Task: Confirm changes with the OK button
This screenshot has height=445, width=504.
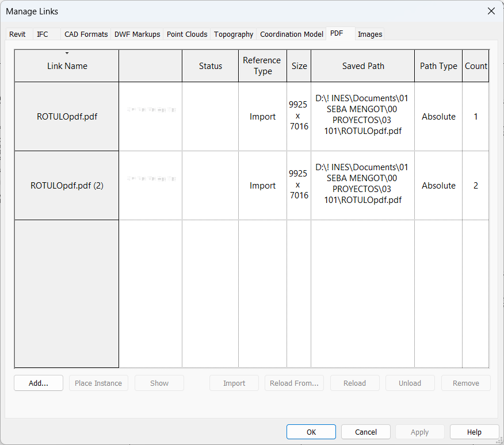Action: coord(311,432)
